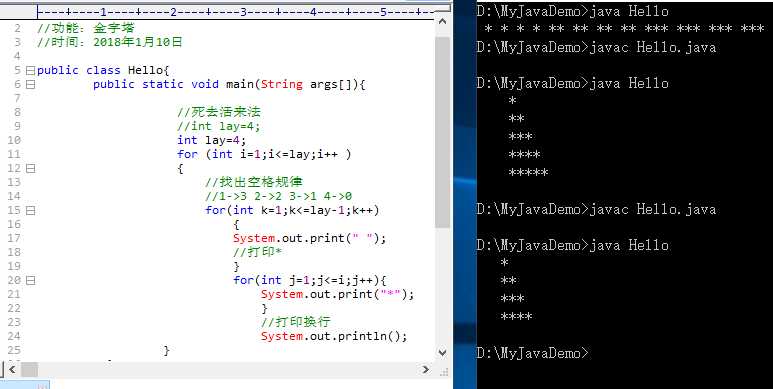The width and height of the screenshot is (773, 389).
Task: Click the first "java Hello" command in console
Action: click(629, 11)
